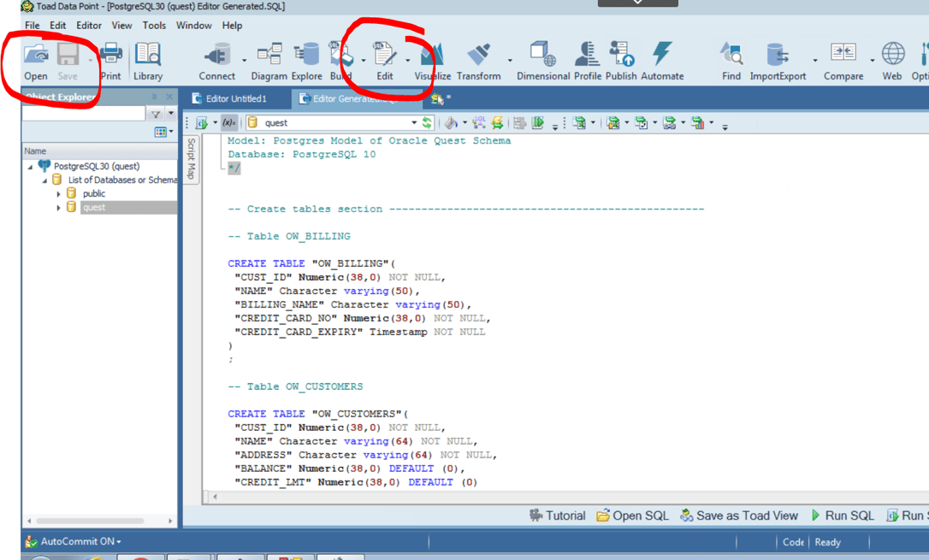Open the Editor menu
Viewport: 929px width, 560px height.
coord(89,26)
